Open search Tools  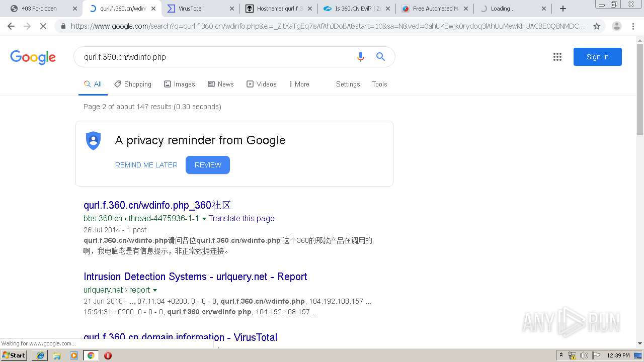[x=380, y=84]
